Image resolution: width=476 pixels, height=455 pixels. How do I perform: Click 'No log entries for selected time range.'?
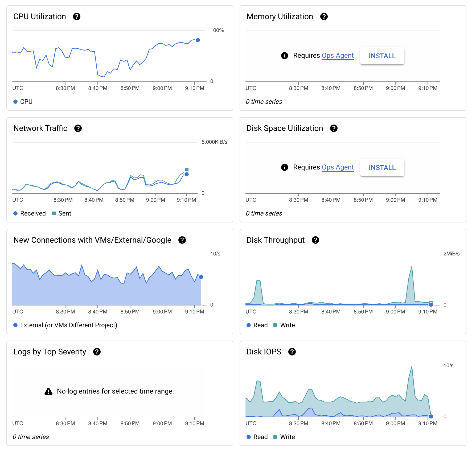click(115, 391)
